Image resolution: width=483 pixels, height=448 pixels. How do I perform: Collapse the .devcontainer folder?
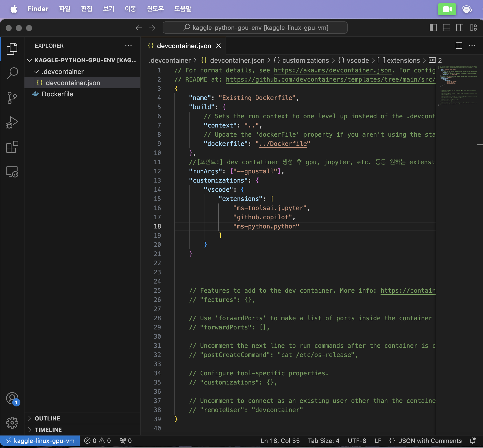pyautogui.click(x=82, y=72)
